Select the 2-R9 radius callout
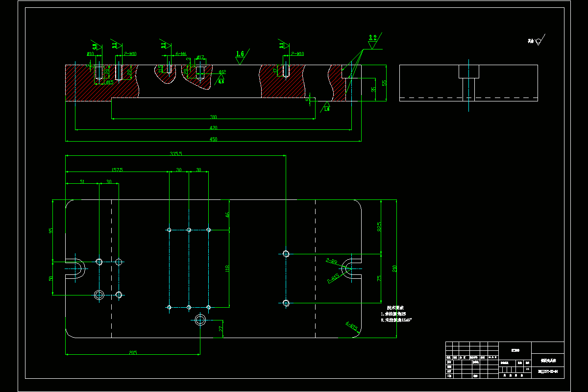 [x=331, y=261]
